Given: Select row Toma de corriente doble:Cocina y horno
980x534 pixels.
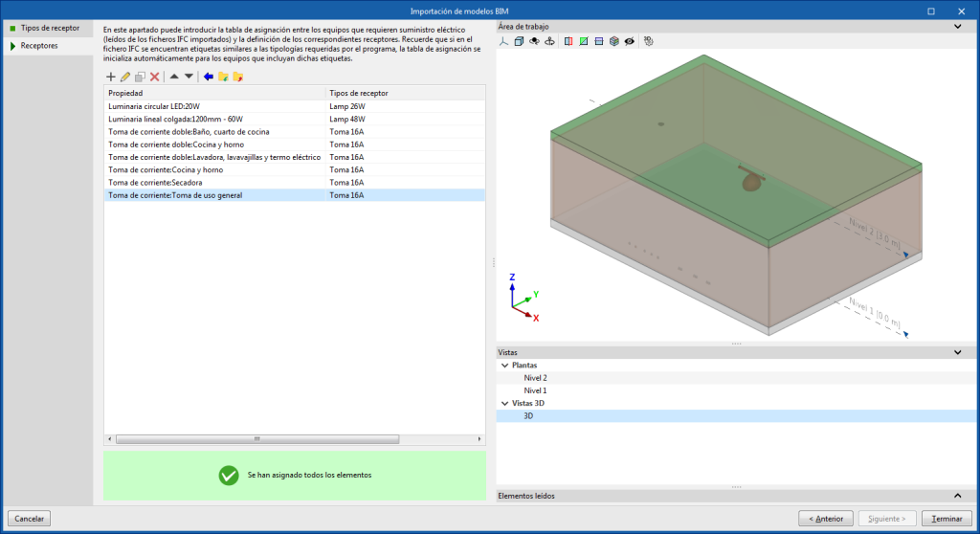Looking at the screenshot, I should [x=295, y=145].
